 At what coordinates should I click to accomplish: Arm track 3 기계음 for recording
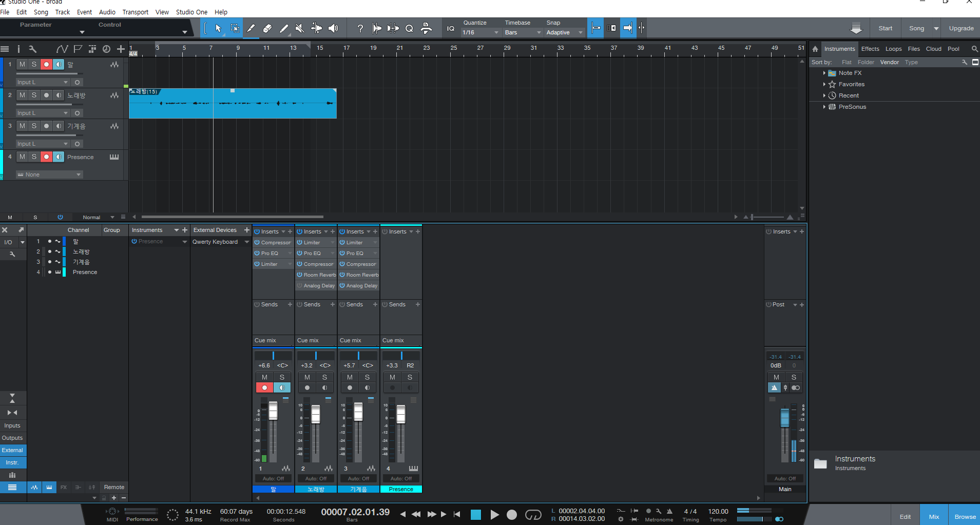coord(46,126)
